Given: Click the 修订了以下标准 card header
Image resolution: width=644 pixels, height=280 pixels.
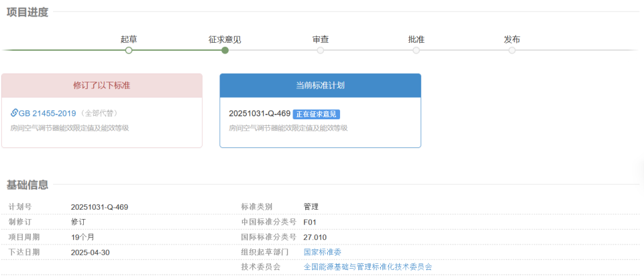Looking at the screenshot, I should pyautogui.click(x=102, y=86).
